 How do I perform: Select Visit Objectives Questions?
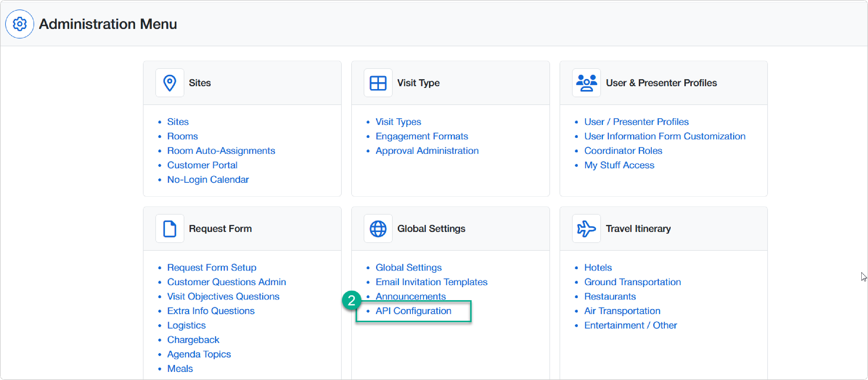coord(223,296)
